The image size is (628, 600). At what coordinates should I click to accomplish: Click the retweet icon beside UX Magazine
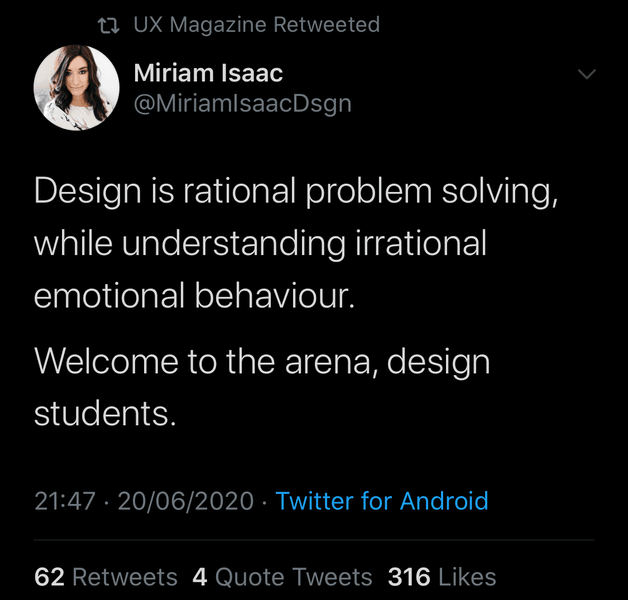coord(111,25)
